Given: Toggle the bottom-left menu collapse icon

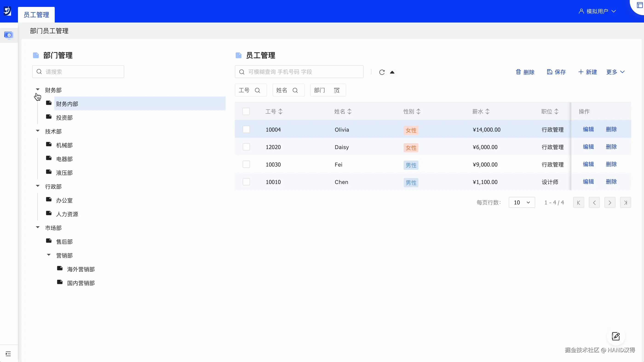Looking at the screenshot, I should [x=8, y=354].
